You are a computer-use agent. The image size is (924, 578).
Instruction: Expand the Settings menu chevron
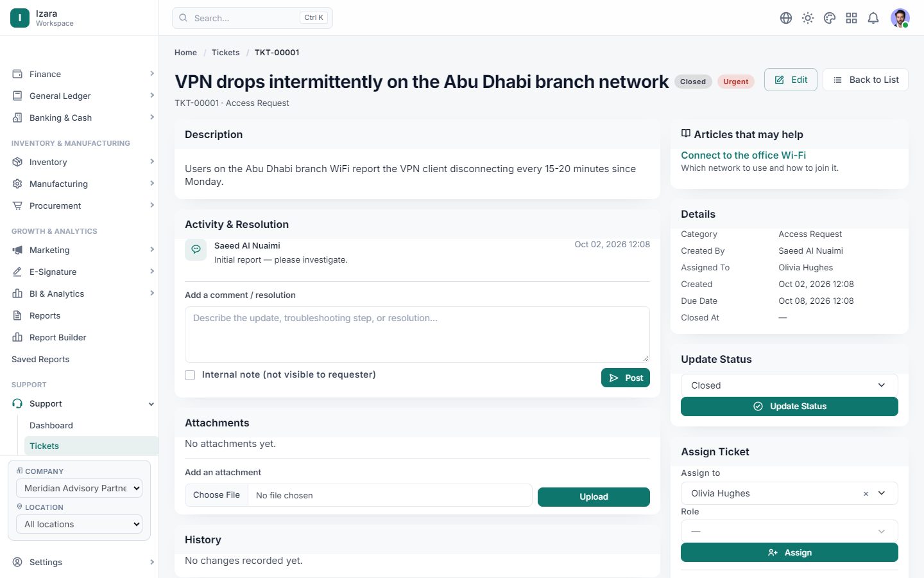(152, 562)
